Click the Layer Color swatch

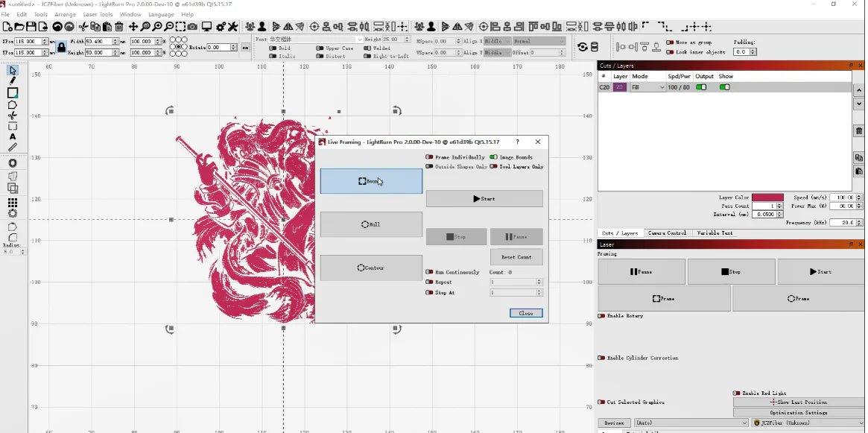767,197
